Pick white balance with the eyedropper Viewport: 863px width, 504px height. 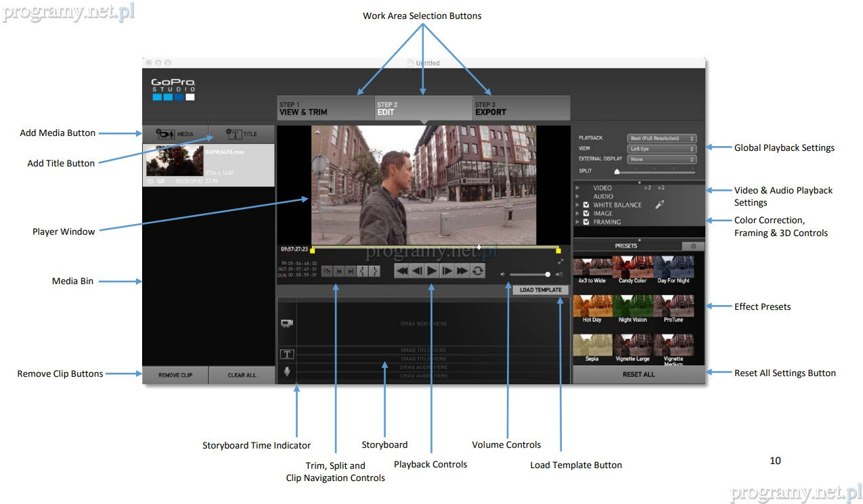659,205
